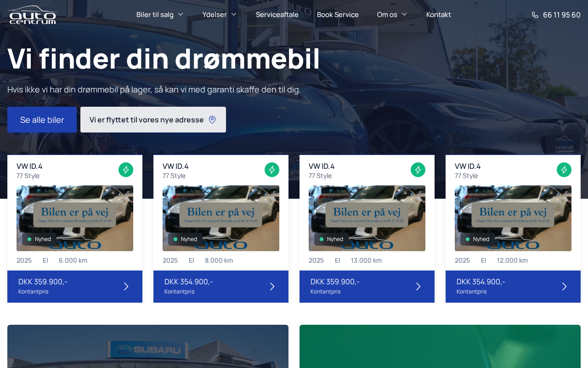Click the "6.000 km" mileage text
588x368 pixels.
pyautogui.click(x=73, y=260)
